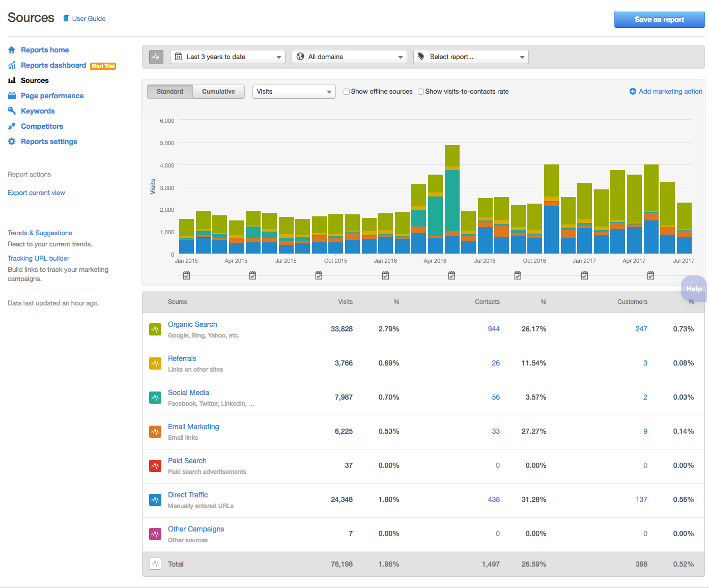709x588 pixels.
Task: Click the plus icon beside Add marketing action
Action: click(633, 92)
